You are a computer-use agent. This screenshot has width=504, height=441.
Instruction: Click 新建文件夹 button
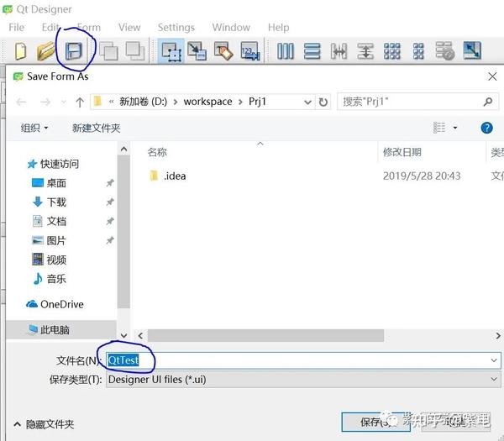click(96, 128)
